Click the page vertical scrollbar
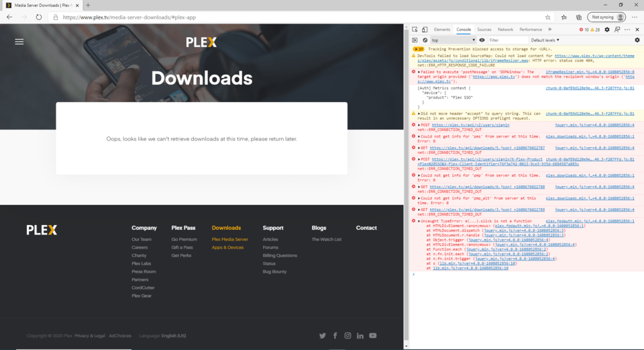 click(x=407, y=184)
